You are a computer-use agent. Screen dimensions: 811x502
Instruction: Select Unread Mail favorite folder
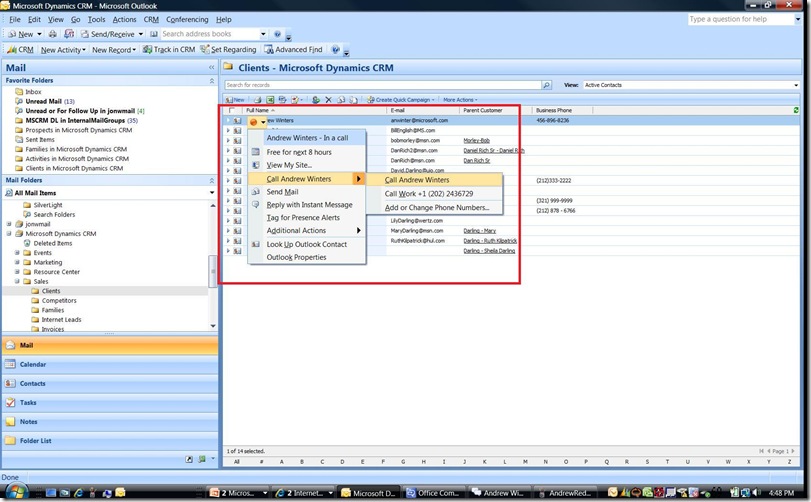pyautogui.click(x=43, y=101)
